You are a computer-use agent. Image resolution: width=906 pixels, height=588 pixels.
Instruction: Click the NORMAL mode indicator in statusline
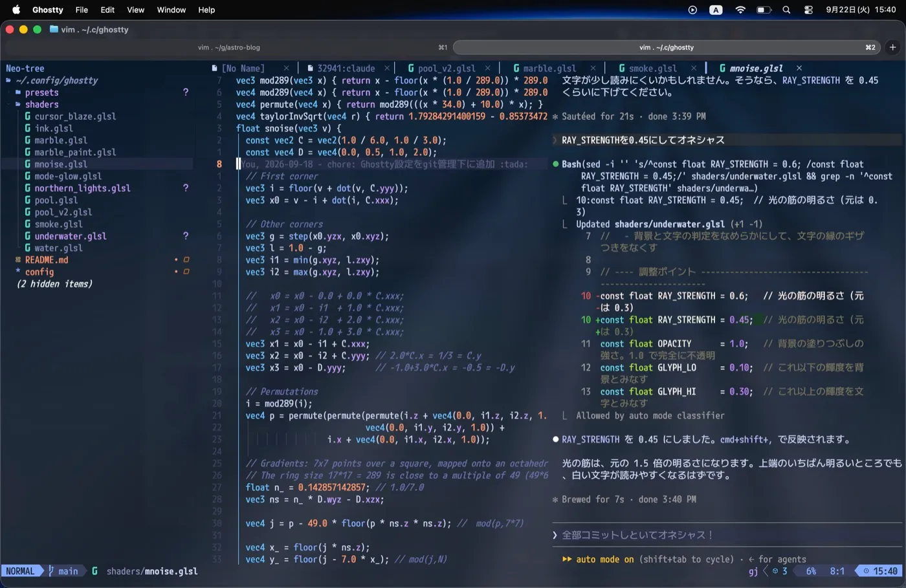pos(21,571)
